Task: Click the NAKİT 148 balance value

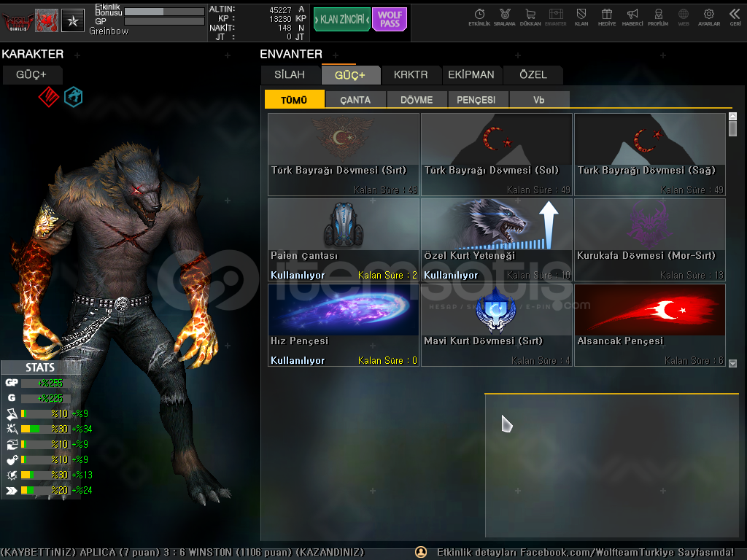Action: [285, 28]
